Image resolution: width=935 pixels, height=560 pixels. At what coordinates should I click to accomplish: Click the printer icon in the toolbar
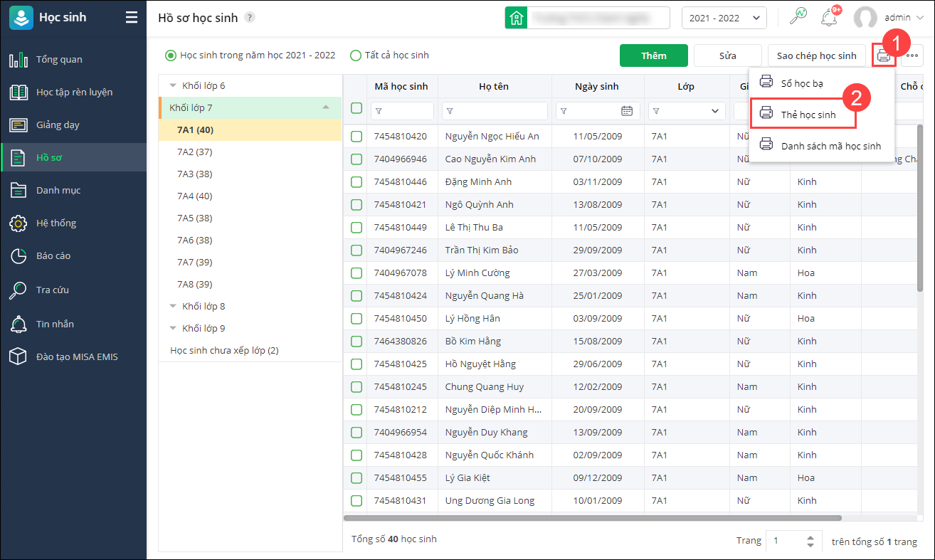(x=883, y=56)
